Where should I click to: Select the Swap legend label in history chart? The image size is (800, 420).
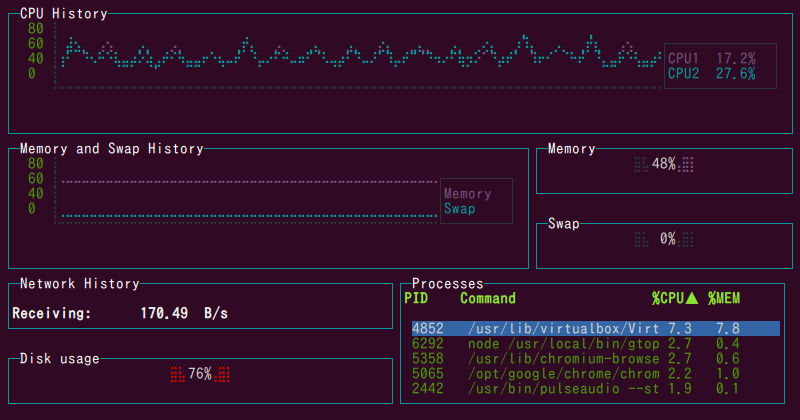point(459,209)
